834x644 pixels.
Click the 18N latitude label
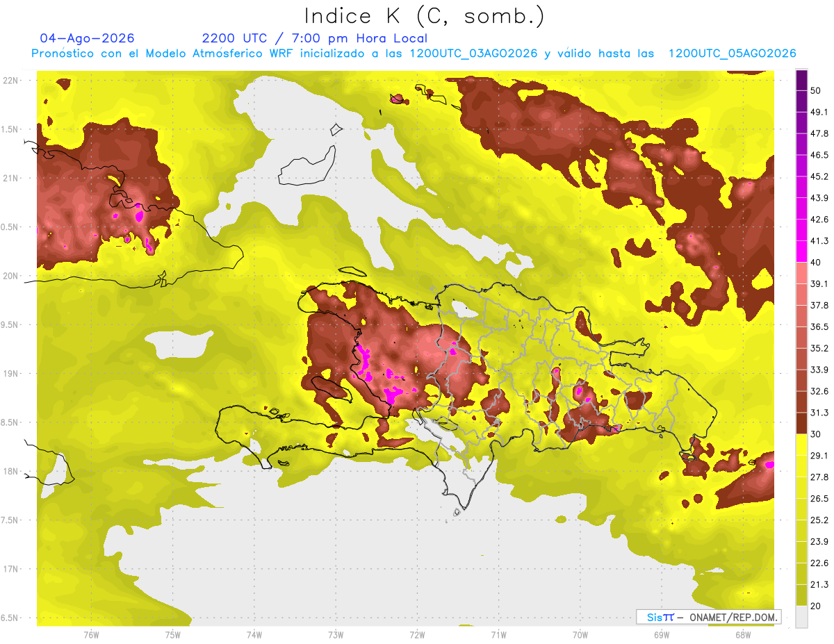[x=11, y=471]
